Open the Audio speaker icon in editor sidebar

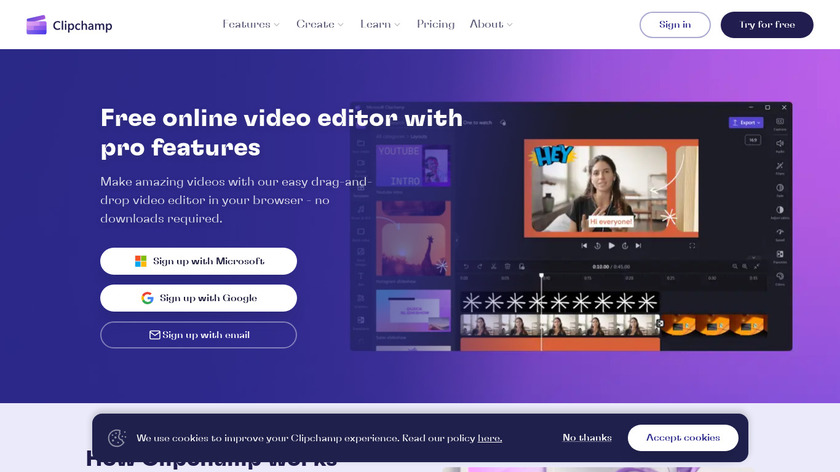[x=779, y=144]
